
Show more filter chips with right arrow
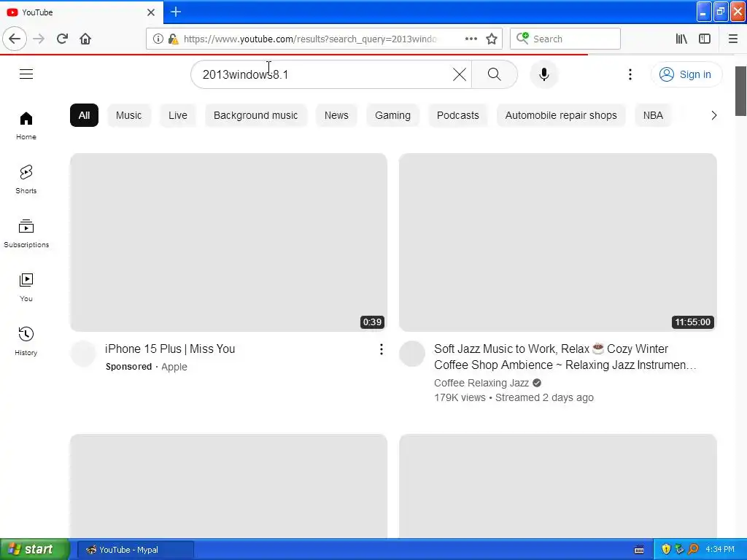click(x=713, y=115)
